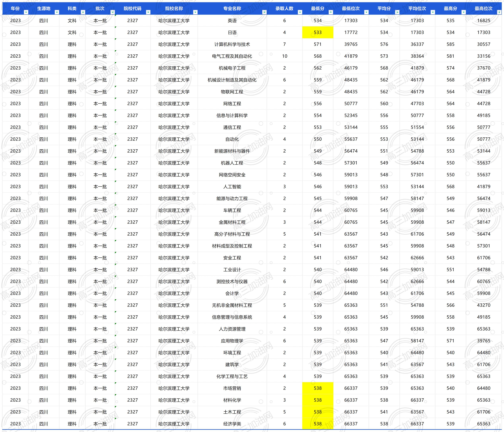Select the 机器人工程 major cell
The image size is (504, 432).
(x=232, y=163)
